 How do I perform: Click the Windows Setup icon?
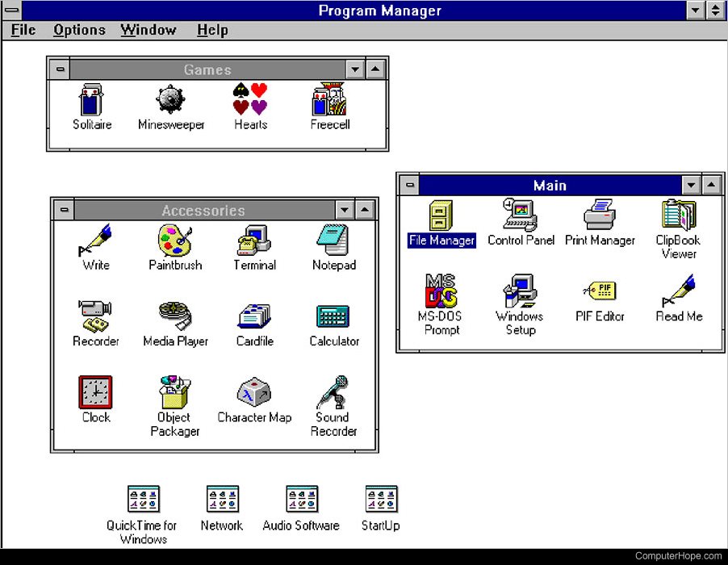tap(521, 291)
